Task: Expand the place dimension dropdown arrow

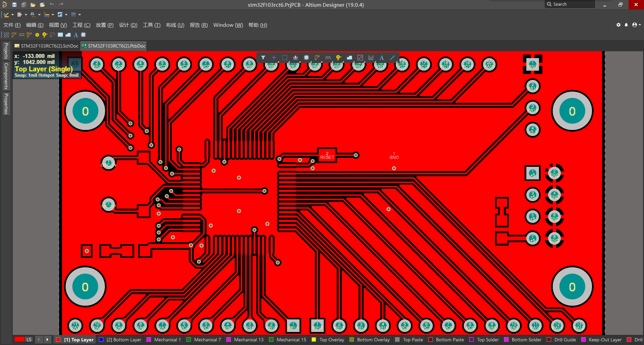Action: click(x=53, y=15)
